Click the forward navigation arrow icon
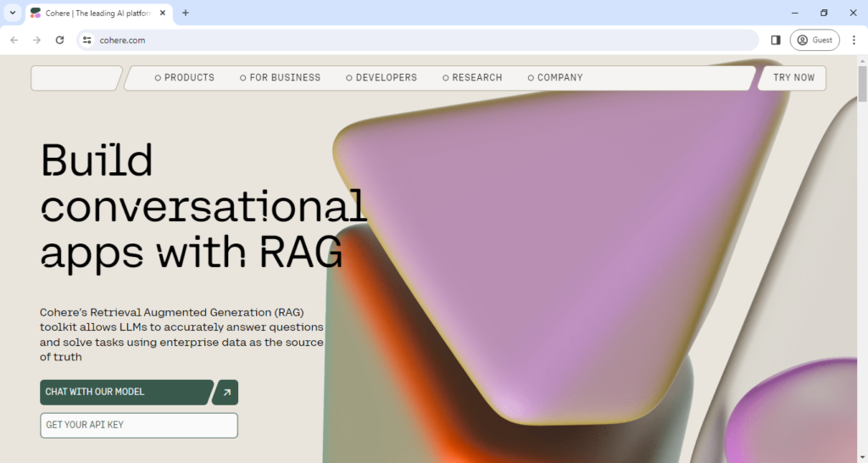The width and height of the screenshot is (868, 463). tap(36, 40)
